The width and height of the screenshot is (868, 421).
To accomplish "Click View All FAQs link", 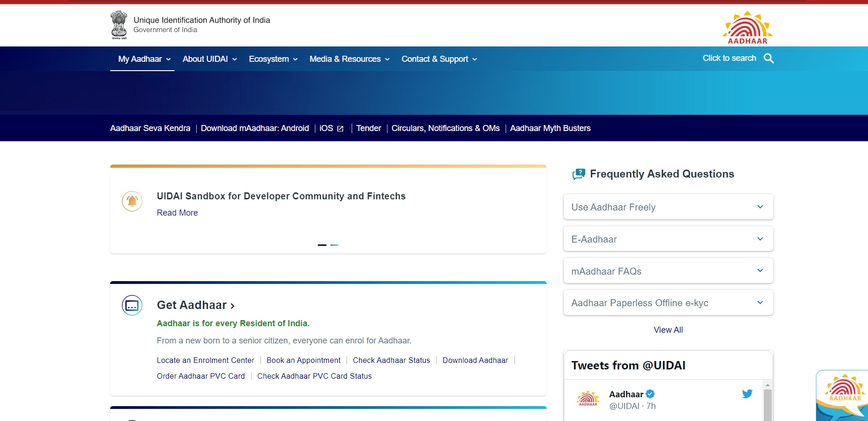I will pos(668,330).
